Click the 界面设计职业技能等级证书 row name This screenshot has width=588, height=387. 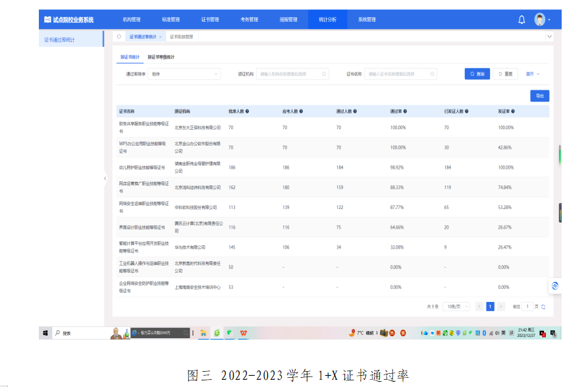[x=142, y=227]
